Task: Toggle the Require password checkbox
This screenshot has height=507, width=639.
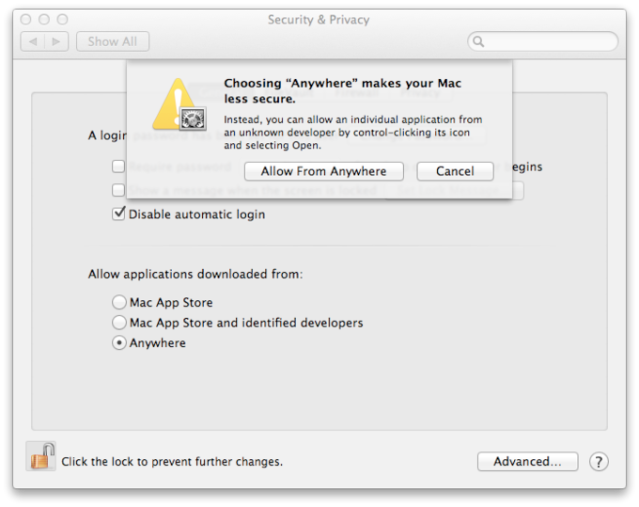Action: tap(119, 166)
